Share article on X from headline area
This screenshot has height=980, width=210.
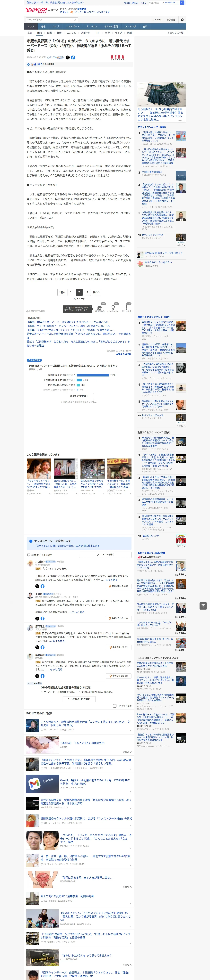point(68,57)
